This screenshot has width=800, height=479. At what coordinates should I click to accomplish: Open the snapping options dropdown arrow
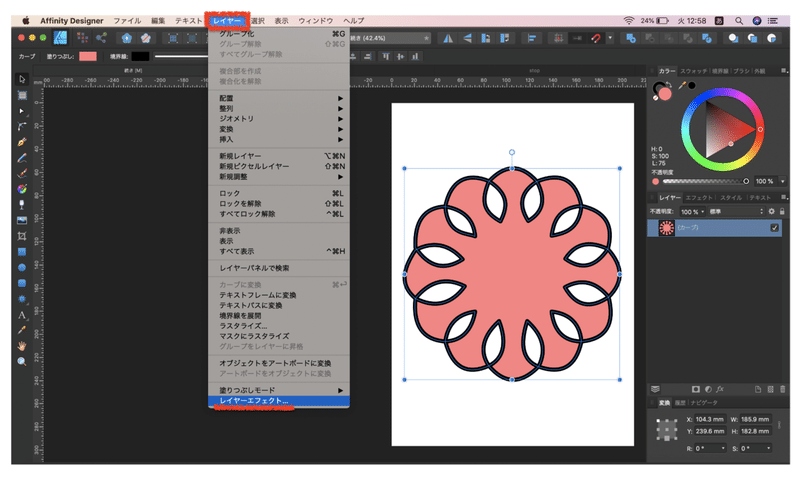pyautogui.click(x=610, y=38)
